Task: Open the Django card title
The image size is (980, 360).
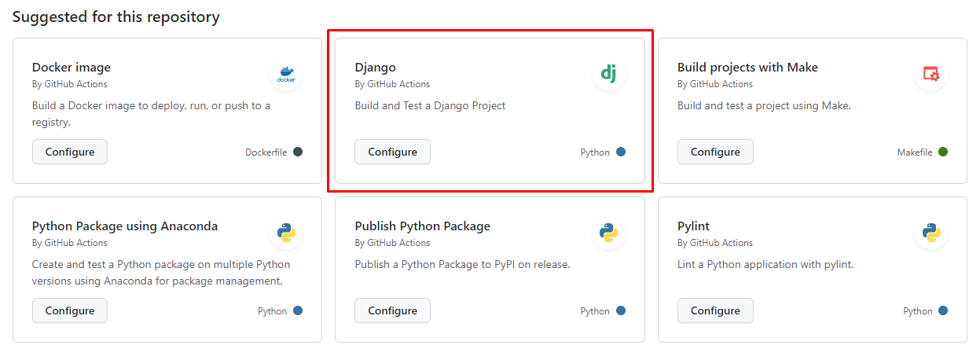Action: pos(376,68)
